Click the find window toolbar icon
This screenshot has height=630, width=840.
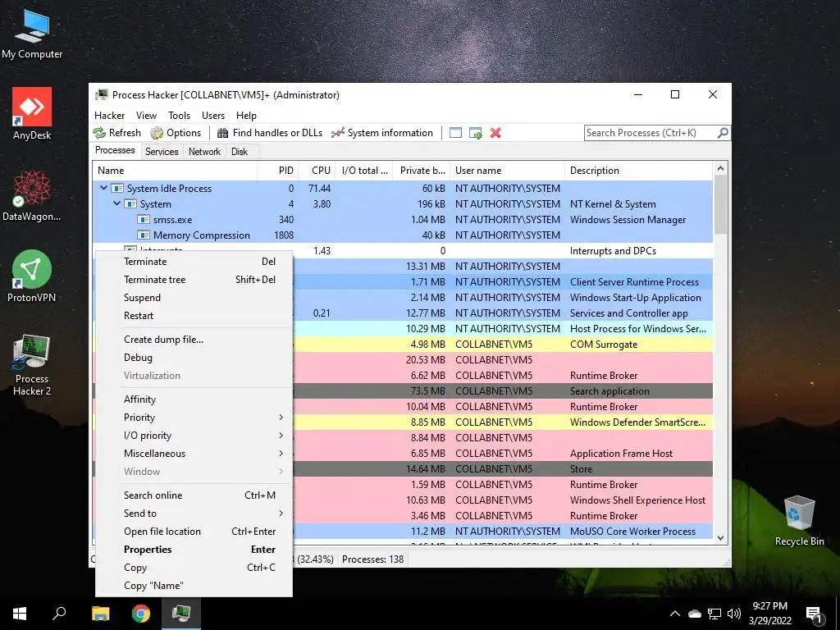pos(455,133)
